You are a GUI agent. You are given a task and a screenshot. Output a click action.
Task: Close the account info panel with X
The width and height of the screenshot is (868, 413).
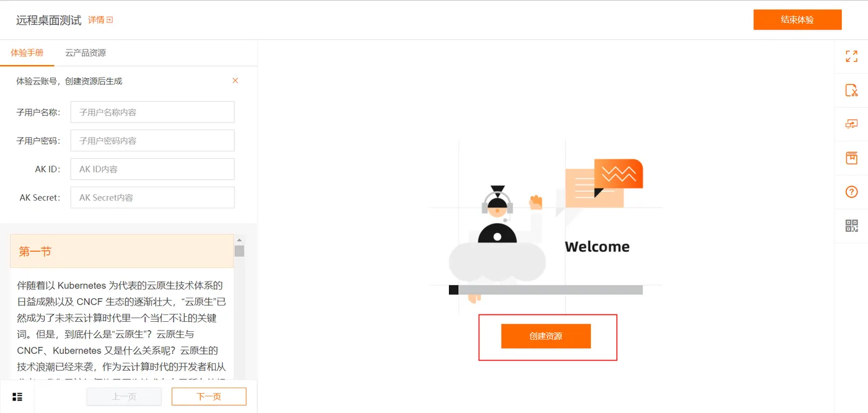(235, 81)
